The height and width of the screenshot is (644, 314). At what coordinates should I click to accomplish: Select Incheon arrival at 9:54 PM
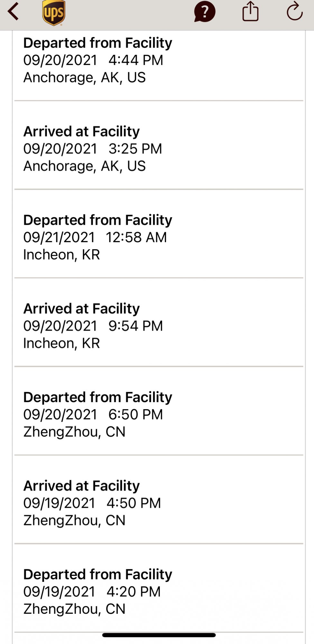pos(158,326)
